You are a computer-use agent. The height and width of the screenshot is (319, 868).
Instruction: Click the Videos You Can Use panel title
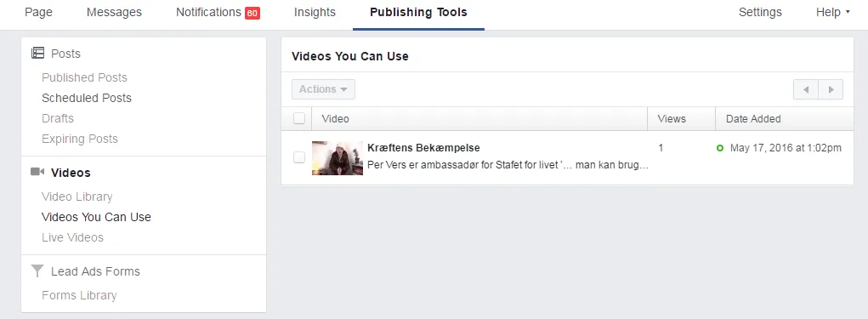(350, 56)
